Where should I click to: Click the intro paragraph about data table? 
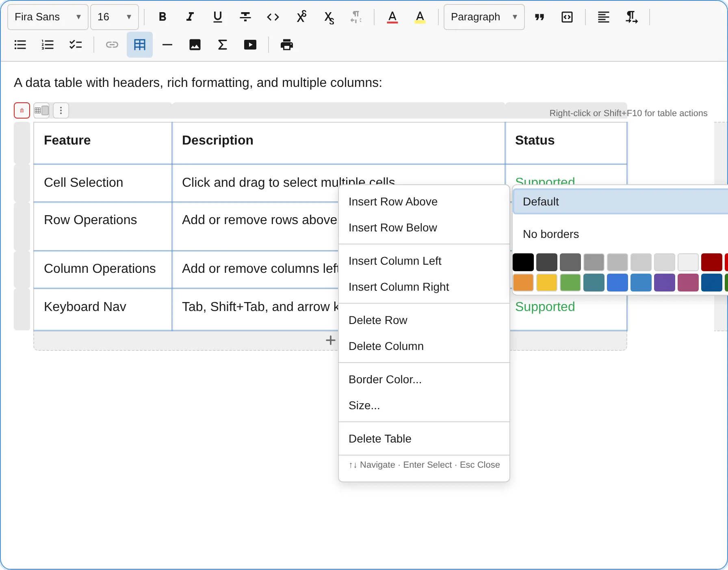(198, 83)
